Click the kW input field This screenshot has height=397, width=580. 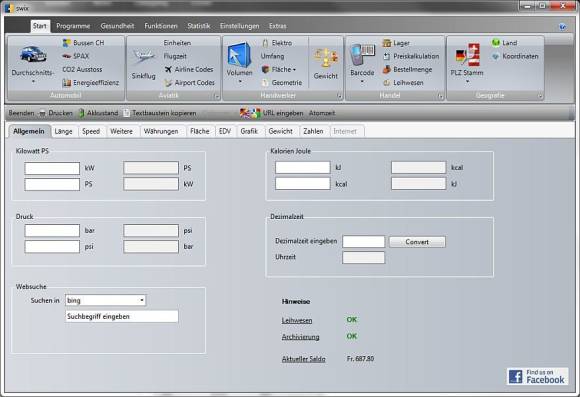click(52, 168)
